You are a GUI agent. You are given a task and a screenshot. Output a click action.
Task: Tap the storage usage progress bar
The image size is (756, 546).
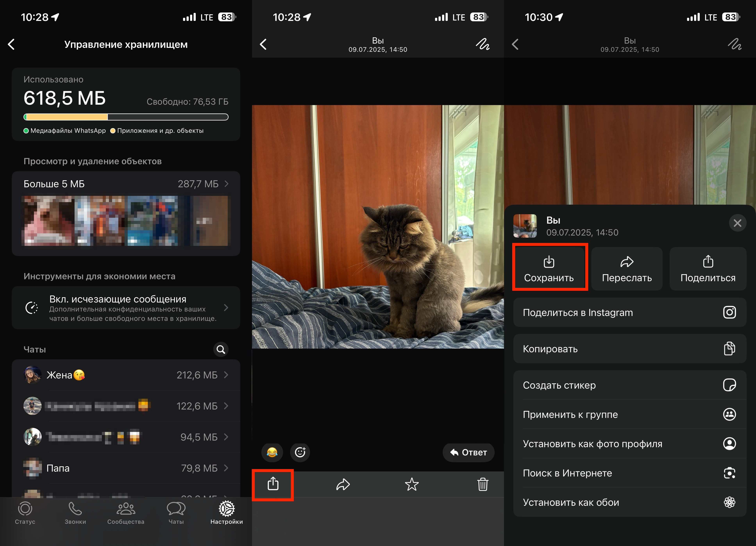tap(126, 117)
